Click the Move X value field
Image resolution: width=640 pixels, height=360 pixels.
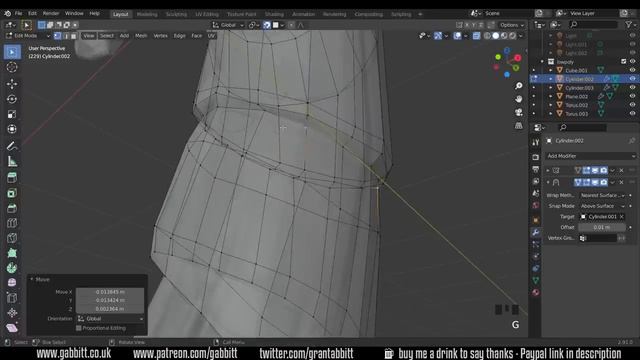click(x=110, y=292)
